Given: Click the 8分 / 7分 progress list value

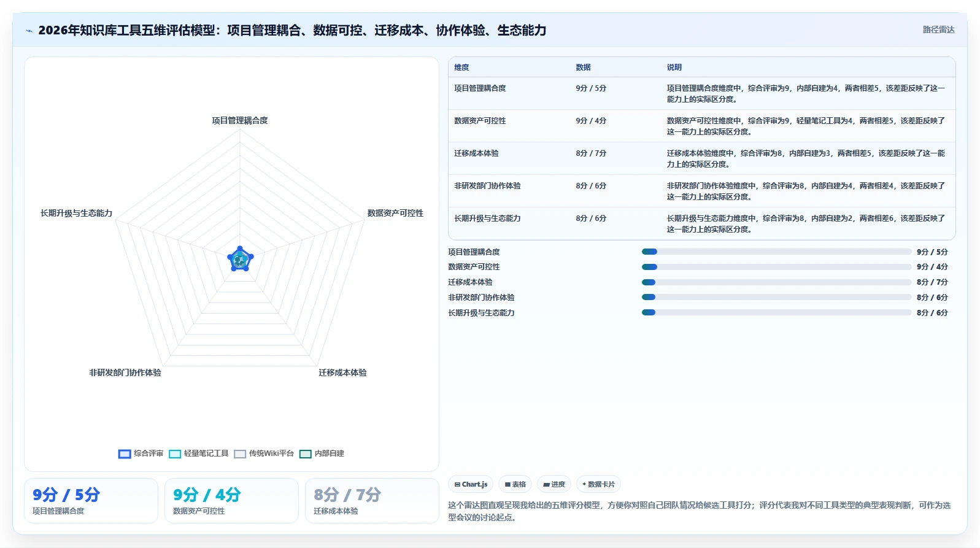Looking at the screenshot, I should pos(932,282).
